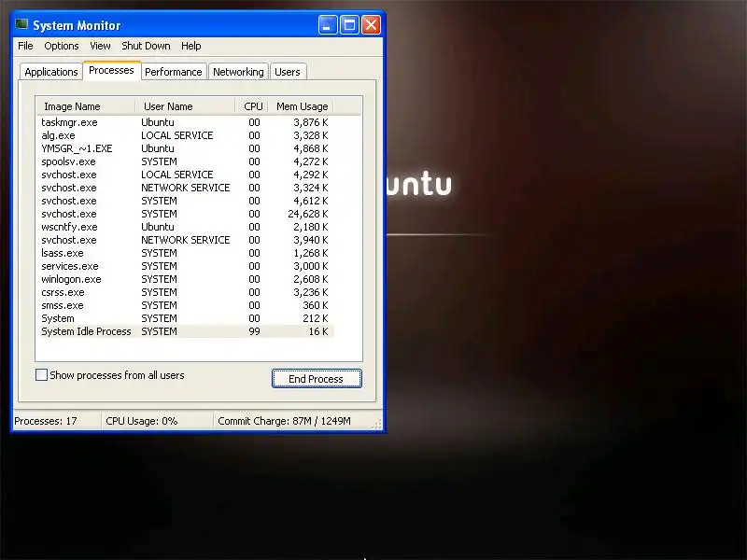Sort by User Name column header

coord(185,106)
